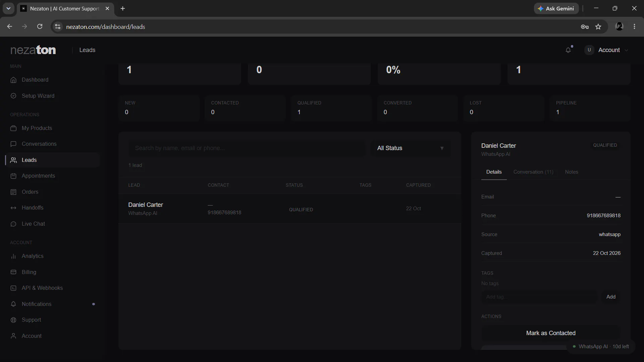The width and height of the screenshot is (644, 362).
Task: Click the Add tag button
Action: point(611,297)
